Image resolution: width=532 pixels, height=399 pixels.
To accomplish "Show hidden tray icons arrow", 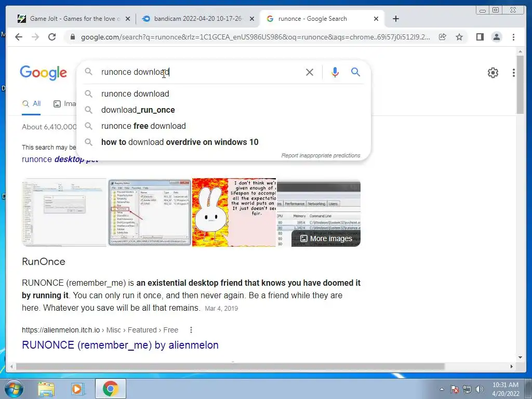I will (x=442, y=389).
